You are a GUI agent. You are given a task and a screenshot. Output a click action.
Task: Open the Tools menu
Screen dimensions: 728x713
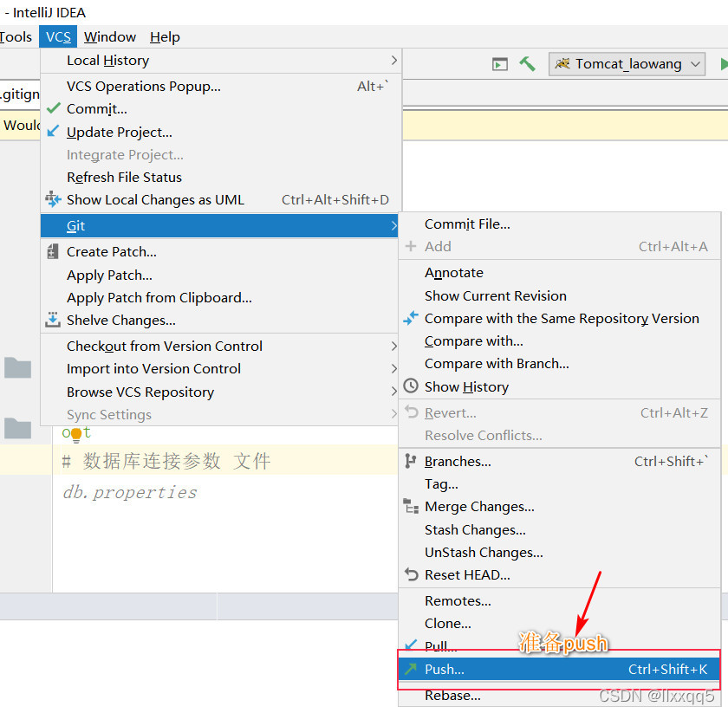(16, 36)
